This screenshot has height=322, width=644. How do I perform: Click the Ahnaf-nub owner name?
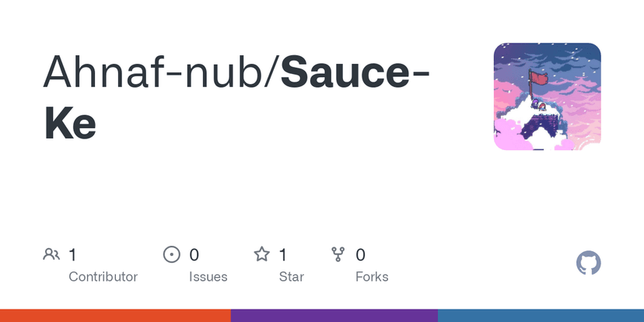tap(156, 71)
